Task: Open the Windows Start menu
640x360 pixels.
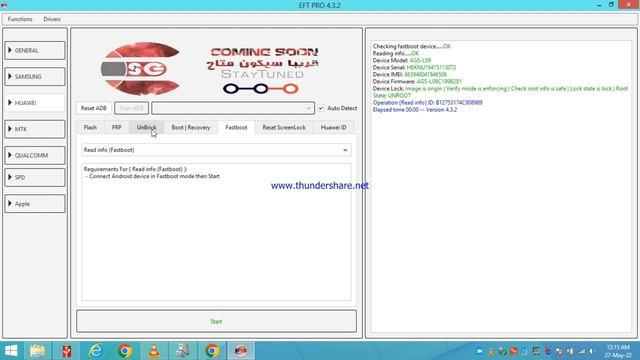Action: coord(11,351)
